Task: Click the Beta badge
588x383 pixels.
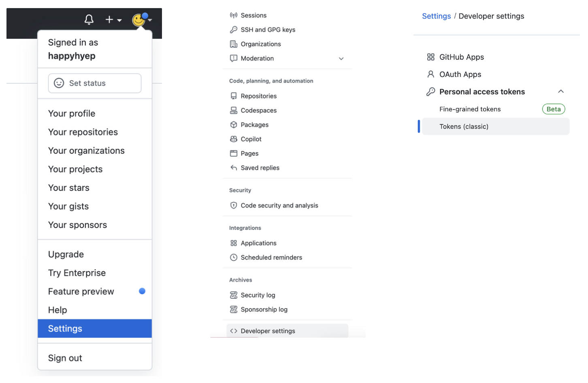Action: tap(554, 109)
